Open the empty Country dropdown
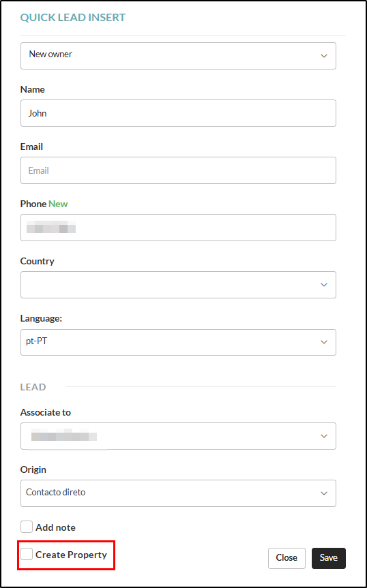Image resolution: width=367 pixels, height=588 pixels. pyautogui.click(x=178, y=285)
